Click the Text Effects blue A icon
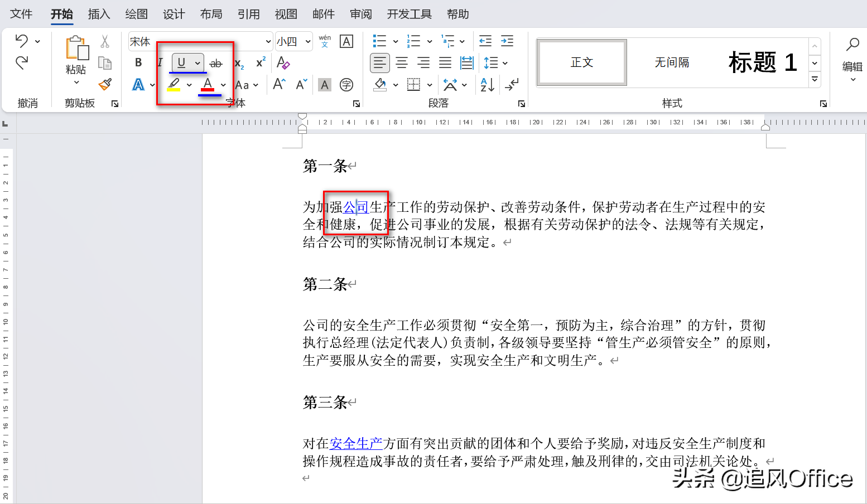 [x=138, y=85]
